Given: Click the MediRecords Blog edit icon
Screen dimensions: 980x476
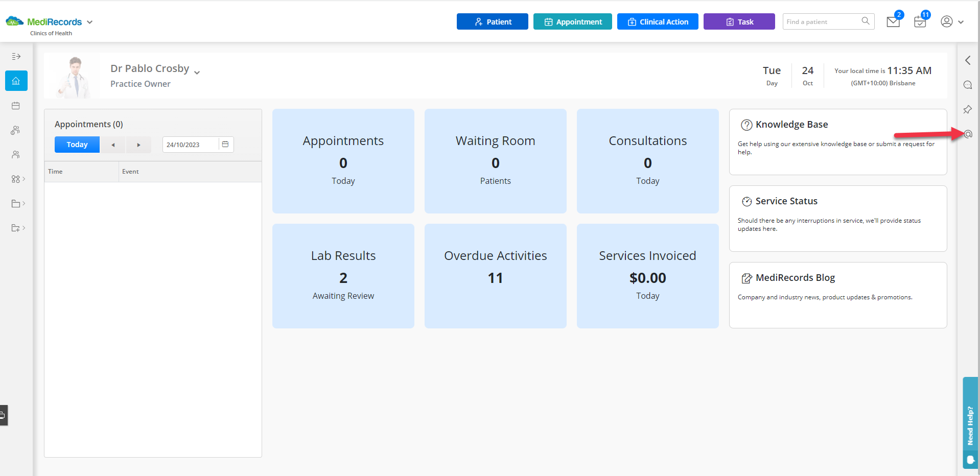Looking at the screenshot, I should click(x=746, y=278).
